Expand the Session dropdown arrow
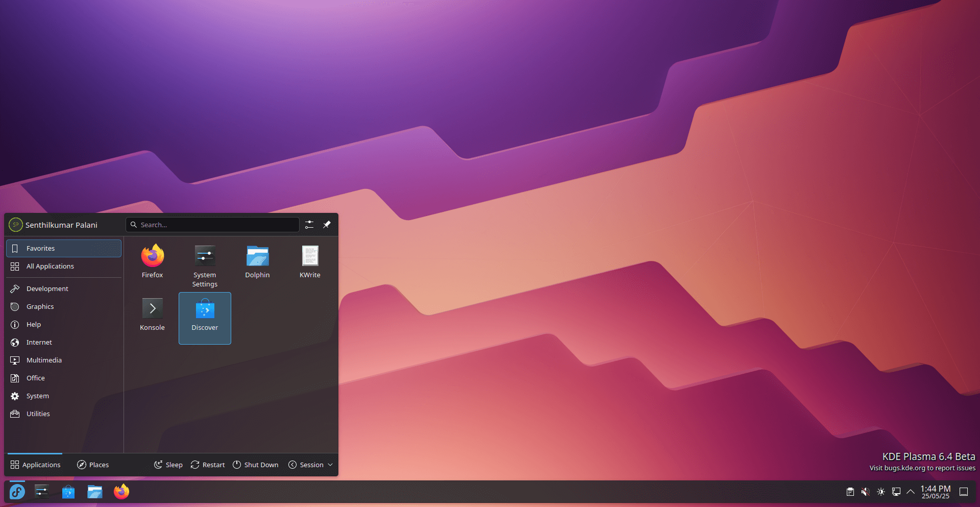This screenshot has height=507, width=980. point(330,465)
